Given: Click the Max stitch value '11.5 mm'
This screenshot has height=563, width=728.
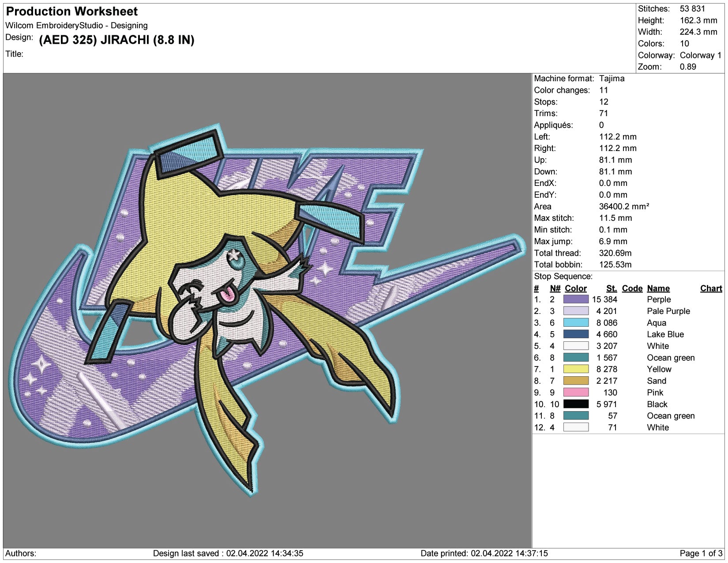Looking at the screenshot, I should pos(615,218).
